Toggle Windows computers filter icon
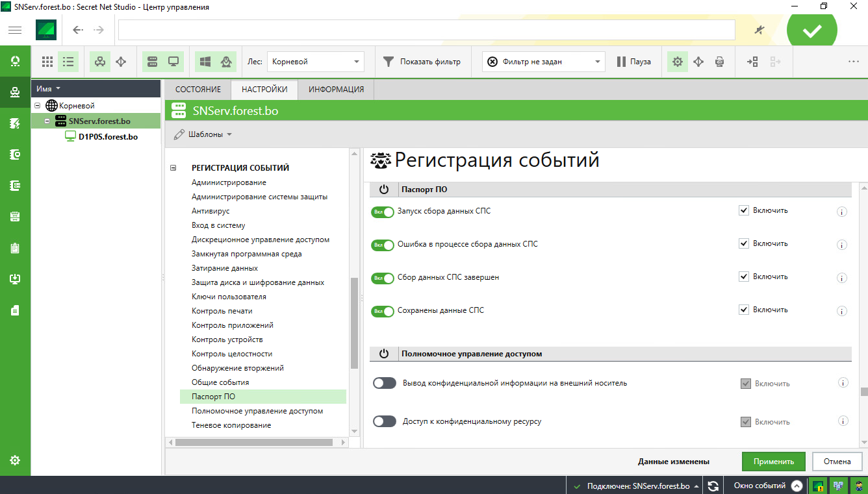The height and width of the screenshot is (494, 868). click(x=205, y=62)
